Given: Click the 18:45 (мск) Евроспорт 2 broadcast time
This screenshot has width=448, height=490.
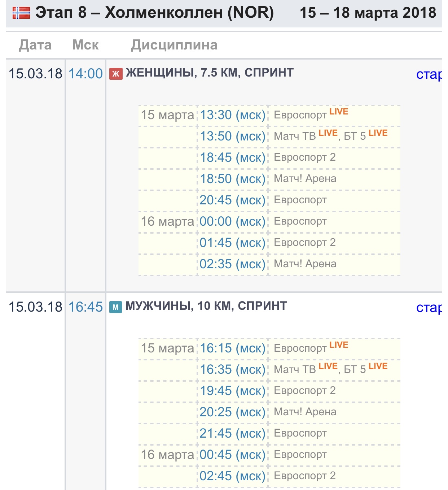Looking at the screenshot, I should [x=233, y=157].
